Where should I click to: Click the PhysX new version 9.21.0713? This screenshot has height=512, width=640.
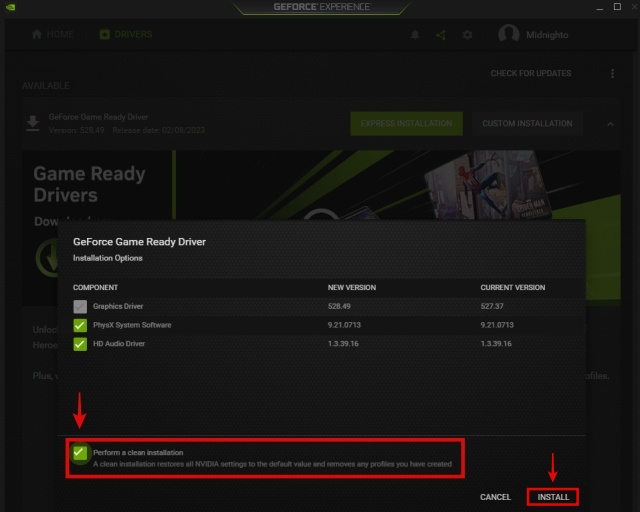point(344,325)
